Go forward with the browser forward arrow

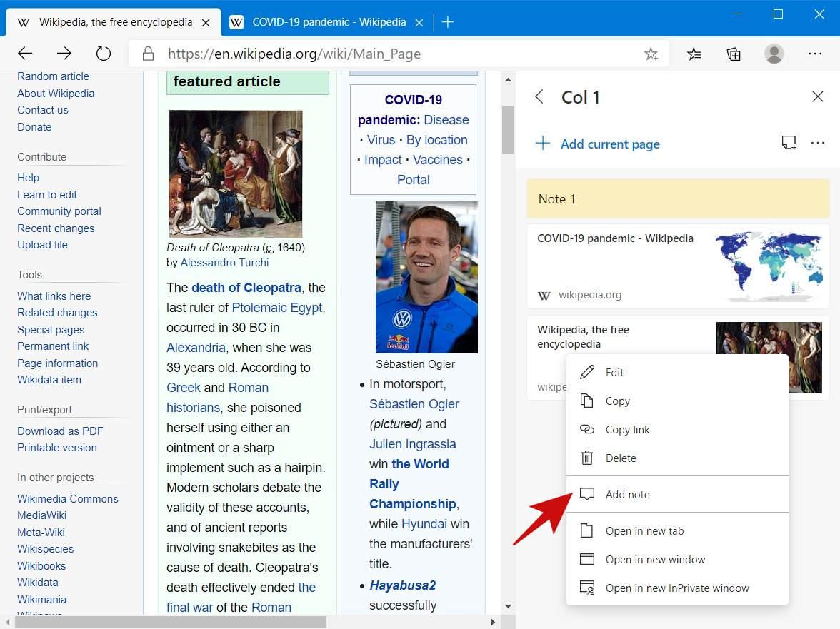64,53
